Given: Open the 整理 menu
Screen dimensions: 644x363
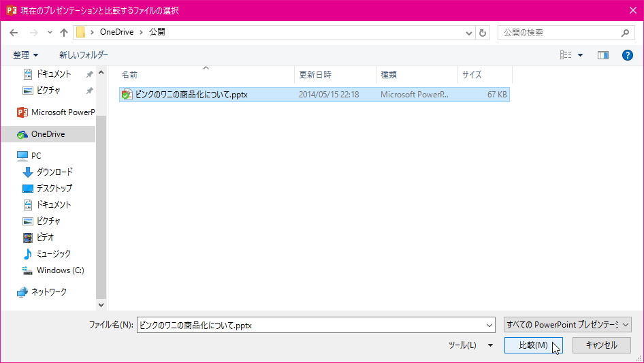Looking at the screenshot, I should point(25,54).
